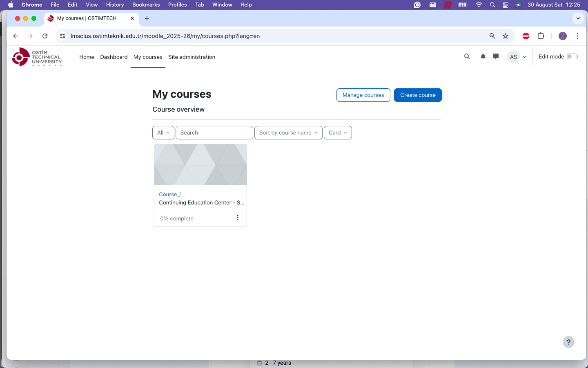Open messages with the chat bubble icon
The height and width of the screenshot is (368, 588).
click(x=496, y=56)
